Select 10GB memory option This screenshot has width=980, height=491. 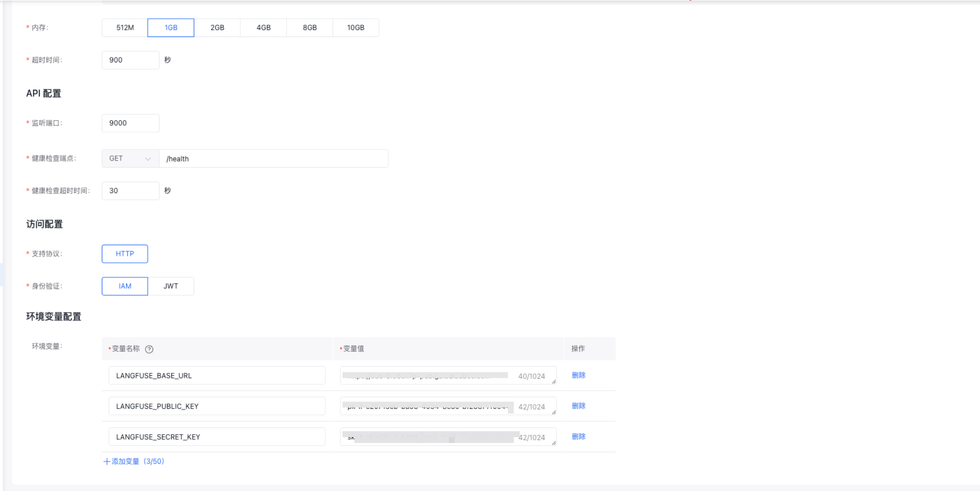tap(355, 28)
